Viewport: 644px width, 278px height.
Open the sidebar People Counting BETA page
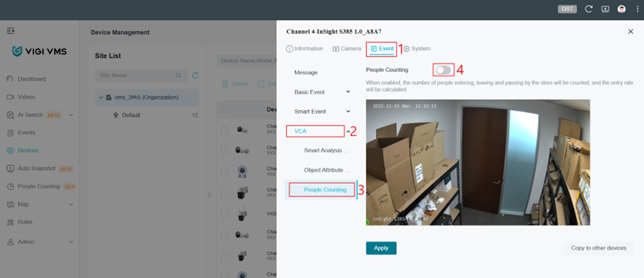coord(41,186)
